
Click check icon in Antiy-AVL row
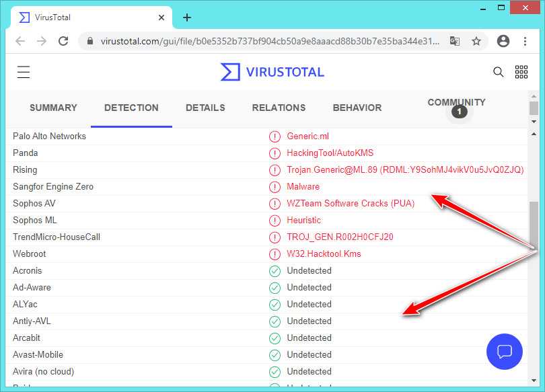tap(275, 321)
